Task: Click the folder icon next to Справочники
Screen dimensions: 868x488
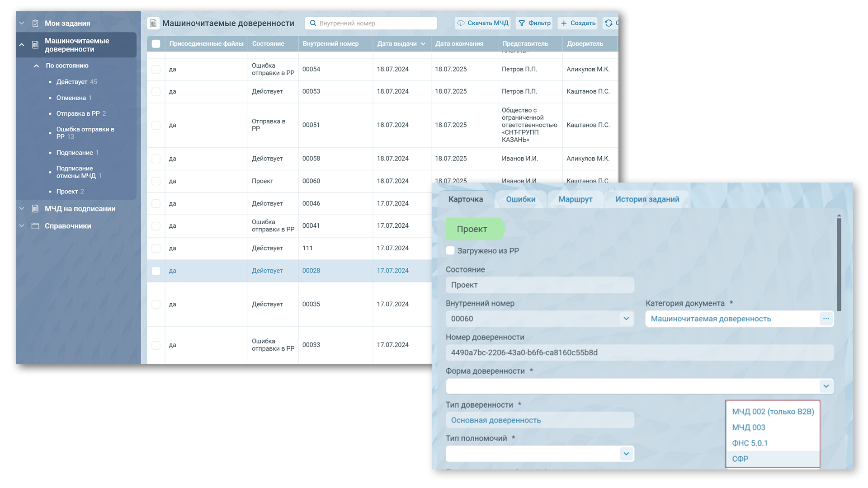Action: [x=35, y=226]
